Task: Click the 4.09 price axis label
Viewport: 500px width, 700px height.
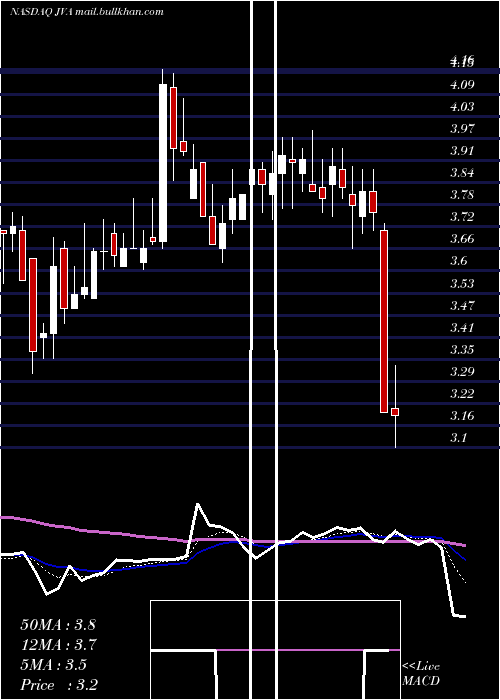Action: [462, 85]
